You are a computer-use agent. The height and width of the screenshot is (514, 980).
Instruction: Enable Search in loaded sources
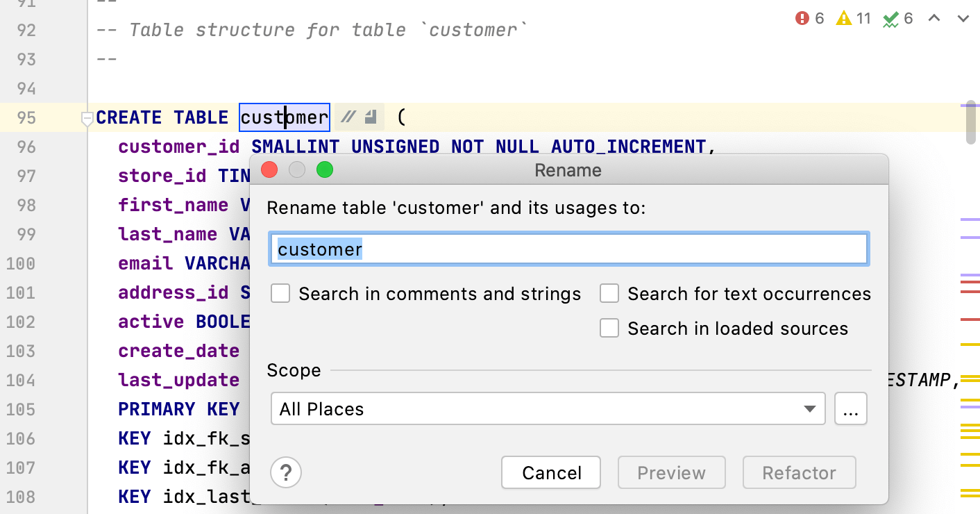pyautogui.click(x=609, y=328)
